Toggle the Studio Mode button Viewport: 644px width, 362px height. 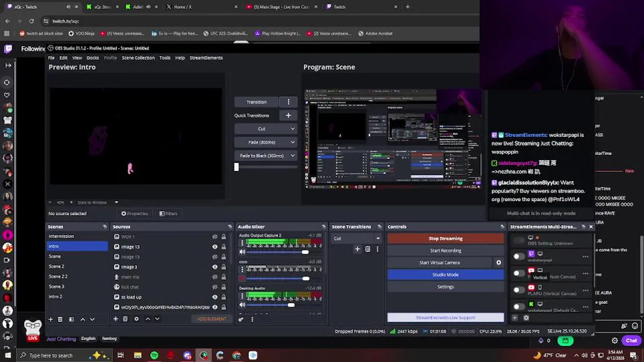pyautogui.click(x=445, y=275)
